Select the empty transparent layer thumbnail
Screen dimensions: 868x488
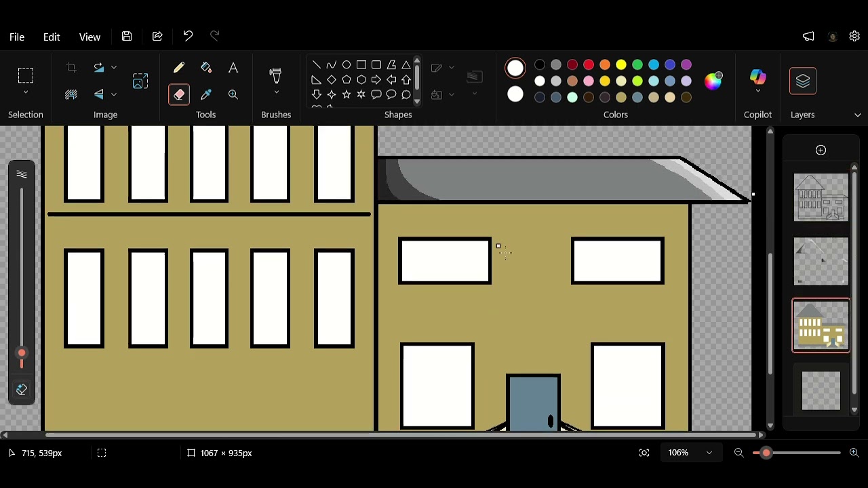tap(821, 390)
